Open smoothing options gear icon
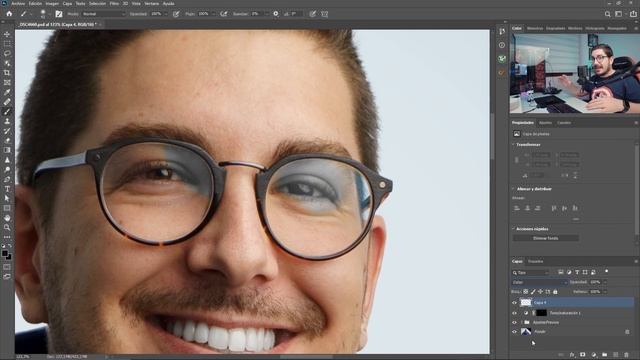 [276, 14]
